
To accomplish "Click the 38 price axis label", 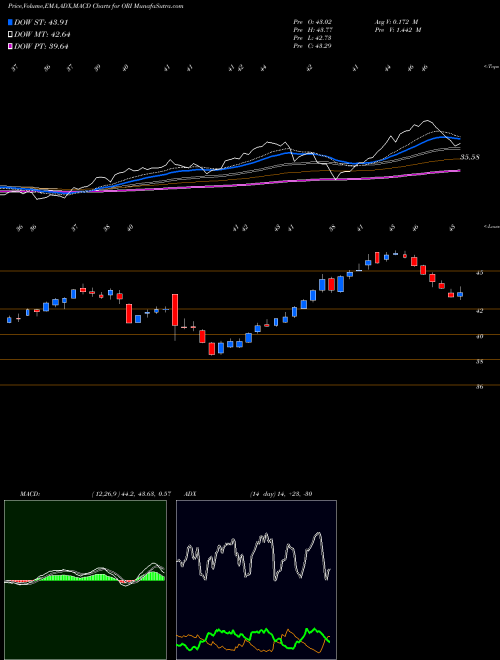I will [x=479, y=361].
